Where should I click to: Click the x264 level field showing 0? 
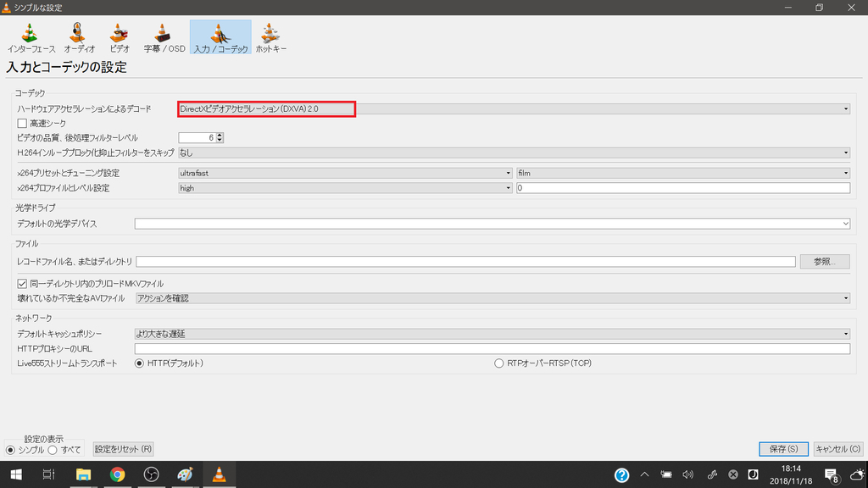pyautogui.click(x=683, y=188)
